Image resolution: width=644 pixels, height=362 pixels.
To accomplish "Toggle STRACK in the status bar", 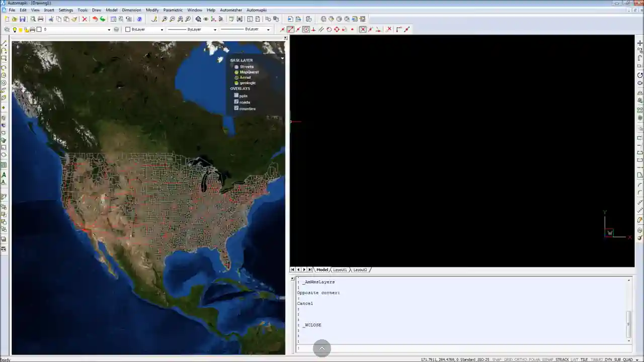I will click(562, 359).
